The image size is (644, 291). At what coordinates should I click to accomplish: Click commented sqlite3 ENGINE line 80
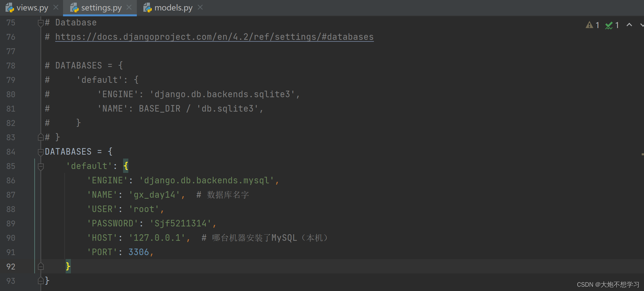tap(172, 94)
